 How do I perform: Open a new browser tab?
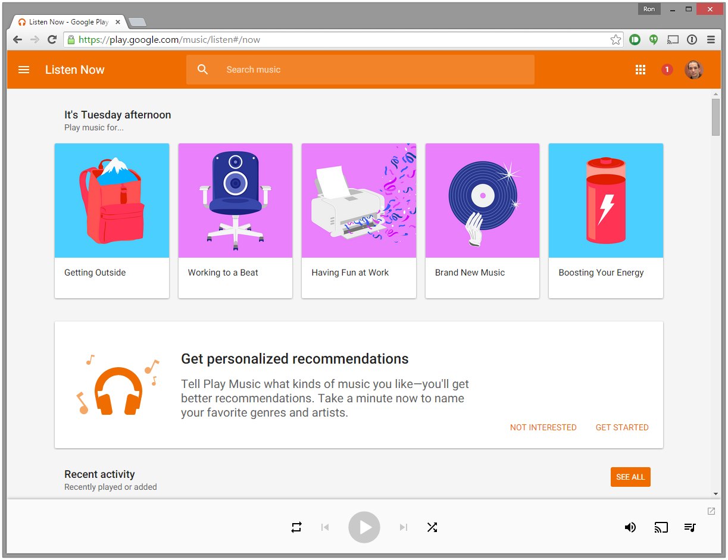click(137, 22)
